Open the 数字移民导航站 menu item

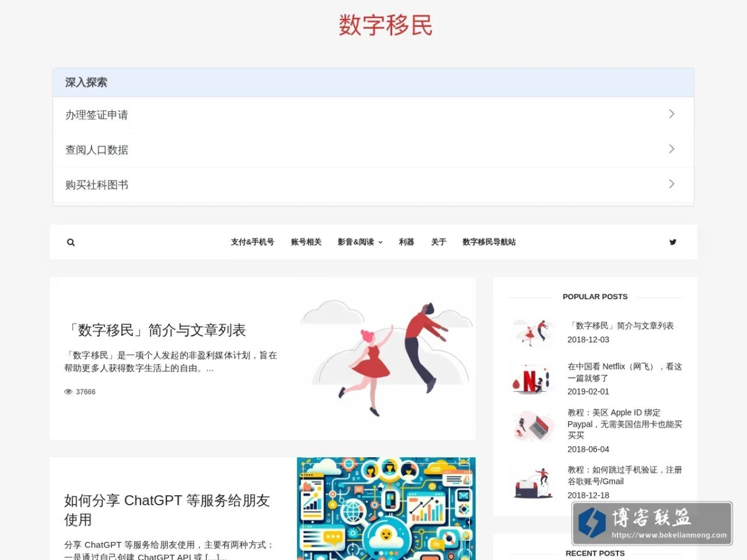click(489, 242)
